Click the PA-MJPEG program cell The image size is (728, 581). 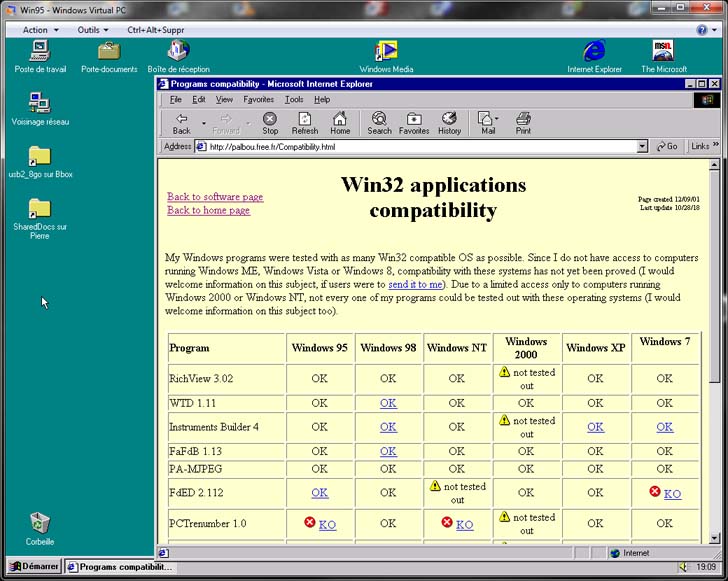(x=227, y=469)
